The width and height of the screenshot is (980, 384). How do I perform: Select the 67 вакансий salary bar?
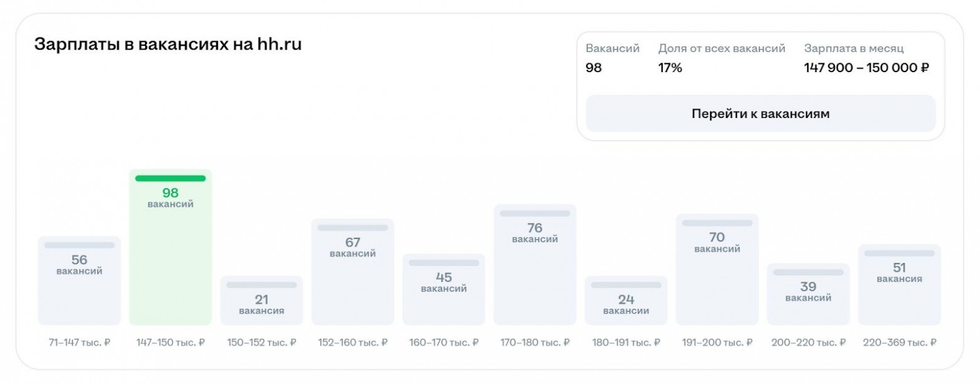(352, 272)
